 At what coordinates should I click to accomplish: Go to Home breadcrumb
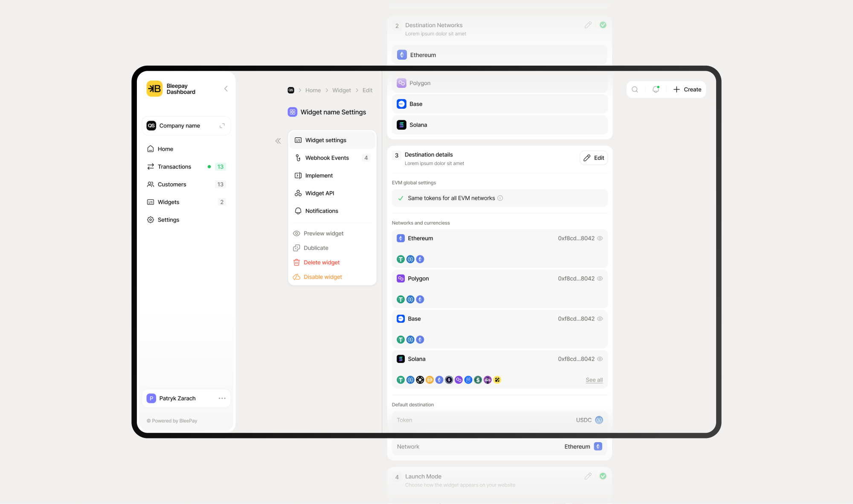tap(313, 90)
